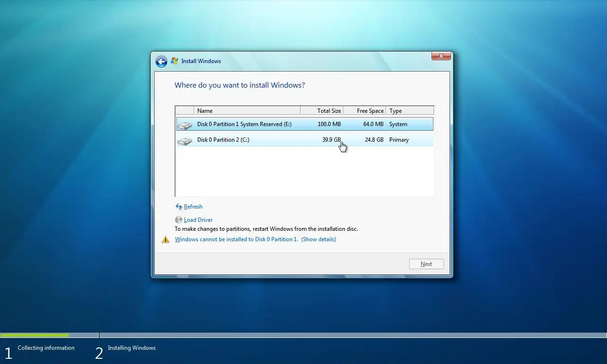
Task: Open the Load Driver link
Action: tap(198, 220)
